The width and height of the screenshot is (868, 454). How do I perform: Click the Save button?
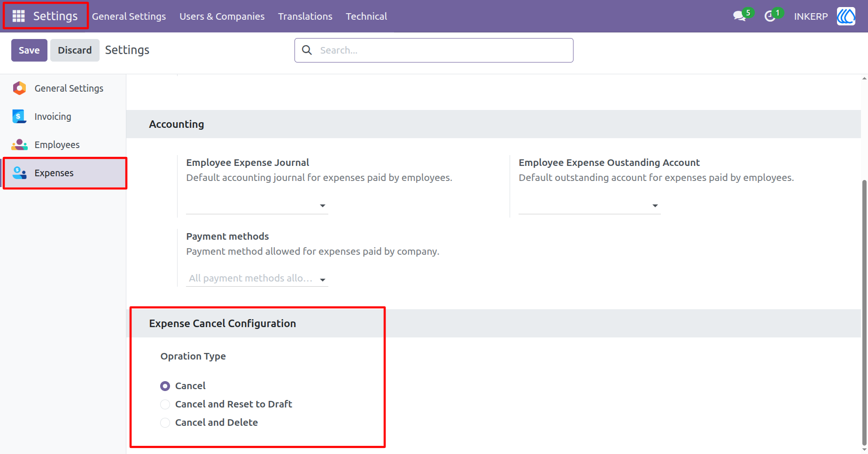pyautogui.click(x=29, y=50)
